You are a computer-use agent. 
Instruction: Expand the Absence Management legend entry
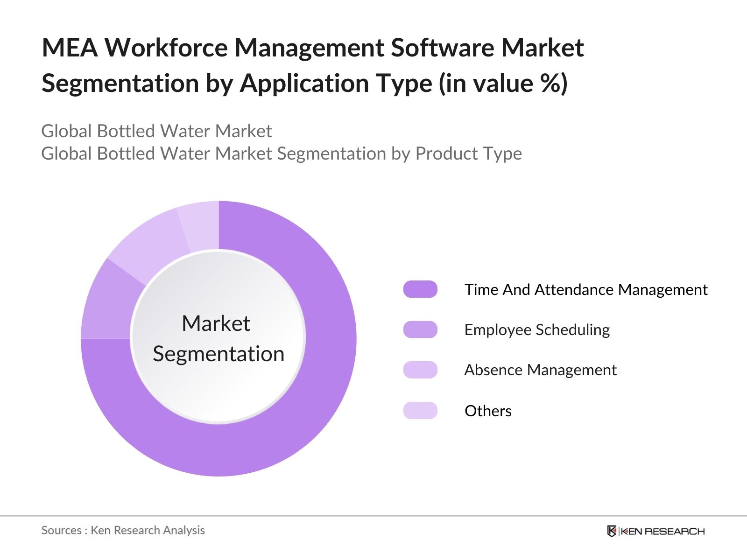coord(541,370)
